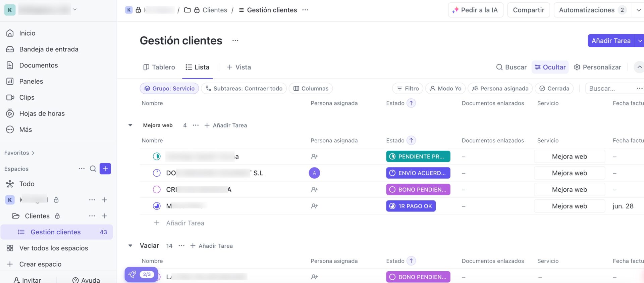Image resolution: width=644 pixels, height=283 pixels.
Task: Change status circle of DO... S.L task
Action: coord(157,173)
